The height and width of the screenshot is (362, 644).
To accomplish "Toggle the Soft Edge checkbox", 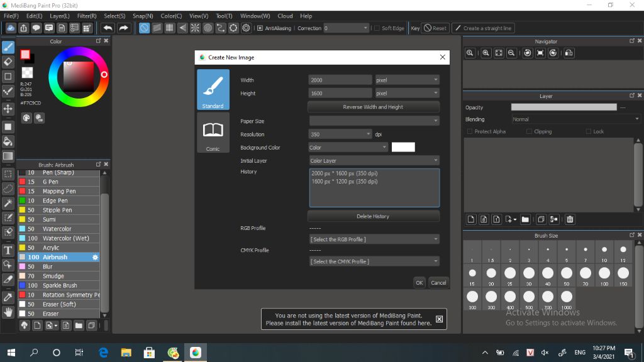I will (x=377, y=28).
